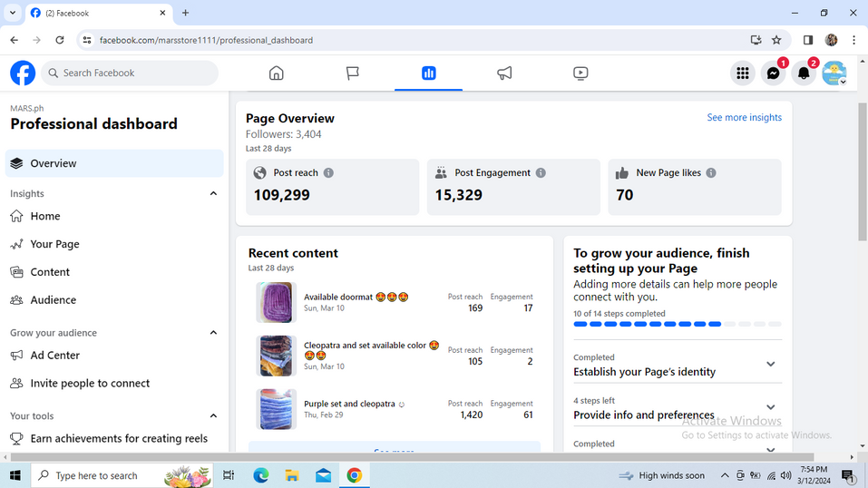Open Cleopatra set post thumbnail

pos(277,356)
